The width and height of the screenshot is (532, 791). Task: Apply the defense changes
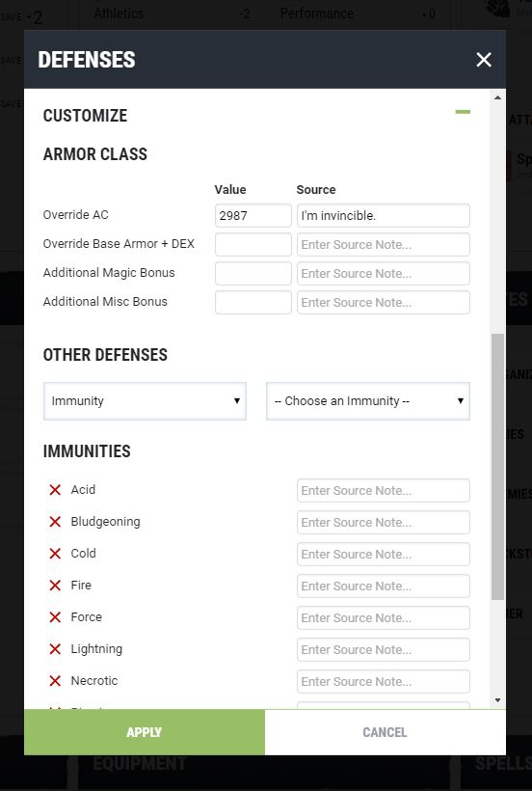(145, 732)
